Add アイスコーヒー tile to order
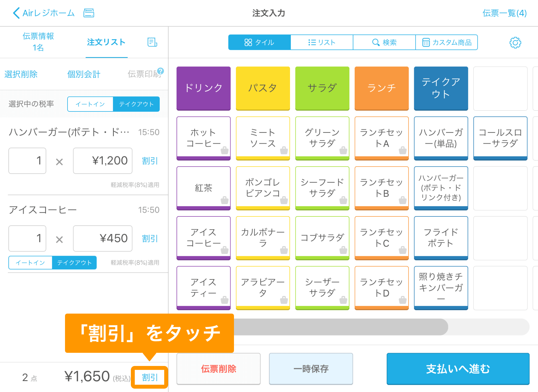The image size is (538, 392). tap(203, 238)
